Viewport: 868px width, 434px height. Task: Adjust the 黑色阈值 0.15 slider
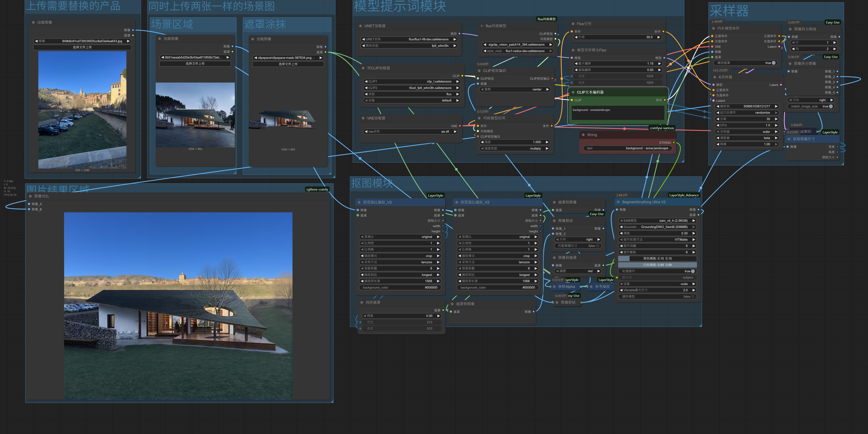[657, 259]
